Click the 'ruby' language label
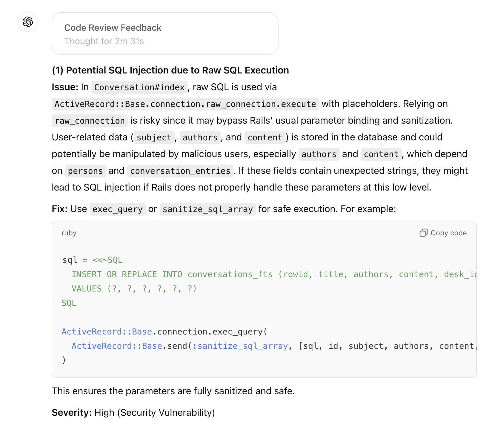 click(69, 233)
